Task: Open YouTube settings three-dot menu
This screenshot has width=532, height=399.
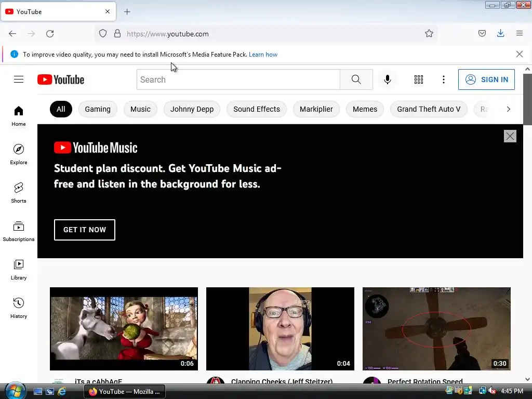Action: tap(444, 79)
